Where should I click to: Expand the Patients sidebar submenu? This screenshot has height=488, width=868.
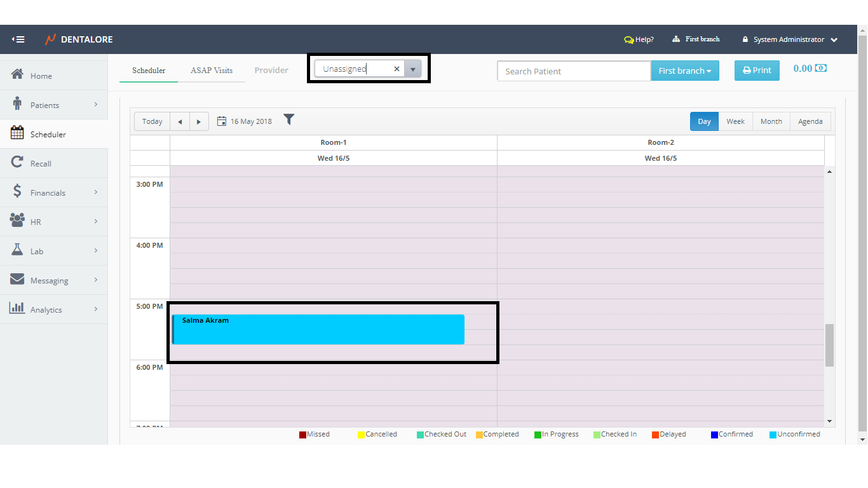click(95, 104)
